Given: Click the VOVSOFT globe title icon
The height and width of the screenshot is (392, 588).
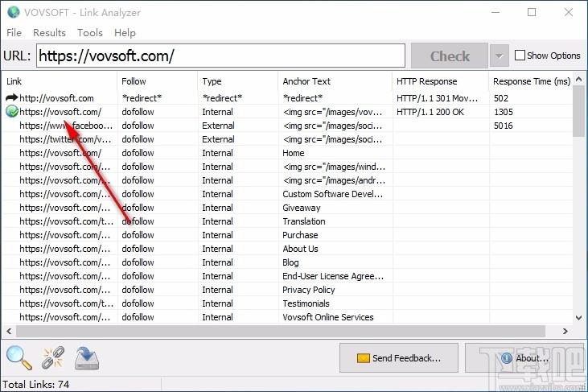Looking at the screenshot, I should pos(14,12).
